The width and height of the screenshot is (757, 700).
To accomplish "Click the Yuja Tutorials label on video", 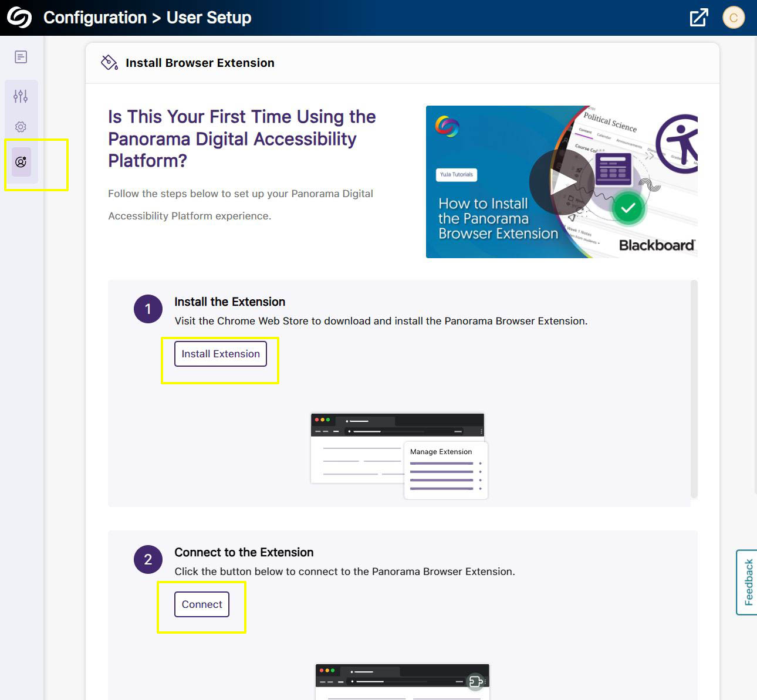I will (457, 174).
